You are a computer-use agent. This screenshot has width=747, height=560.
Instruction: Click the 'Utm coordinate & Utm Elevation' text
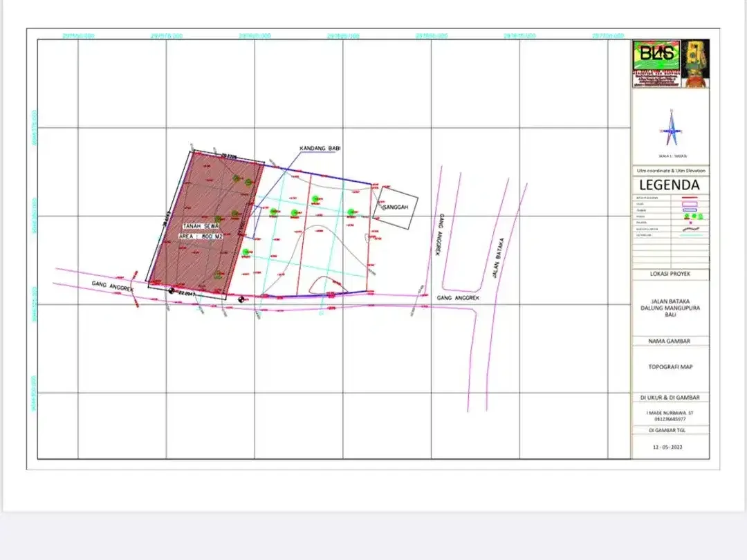[x=671, y=171]
